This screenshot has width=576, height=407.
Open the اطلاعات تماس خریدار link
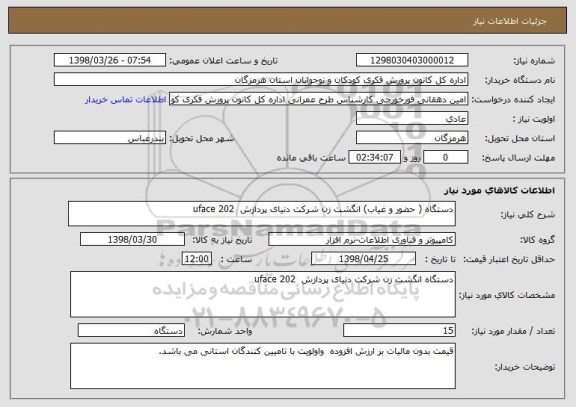click(125, 100)
